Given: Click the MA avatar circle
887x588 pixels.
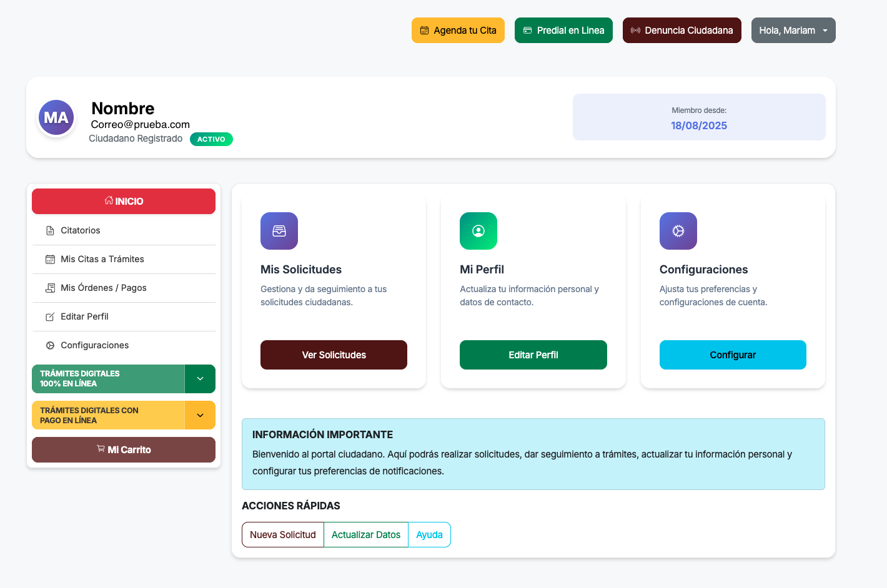Looking at the screenshot, I should click(x=56, y=117).
